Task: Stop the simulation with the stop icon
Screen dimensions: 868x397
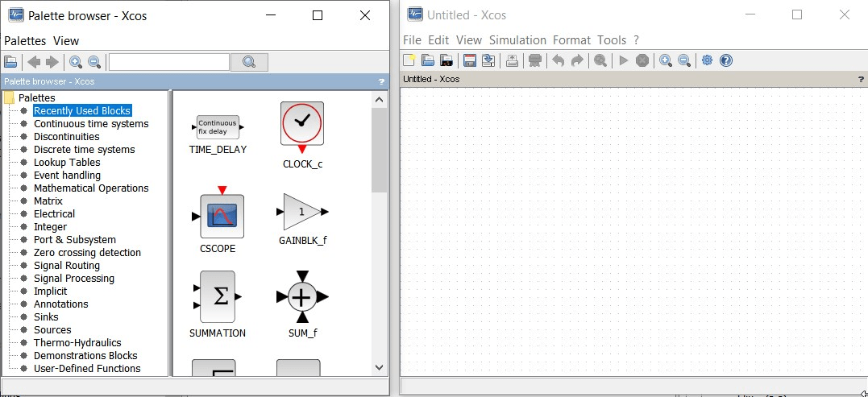Action: click(642, 60)
